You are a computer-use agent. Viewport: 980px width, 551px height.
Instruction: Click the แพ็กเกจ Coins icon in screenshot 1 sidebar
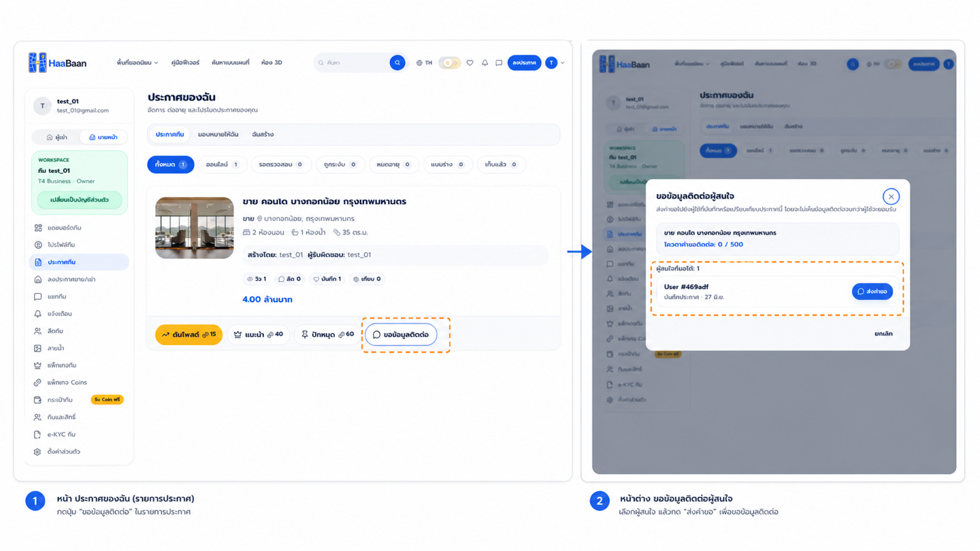point(38,382)
